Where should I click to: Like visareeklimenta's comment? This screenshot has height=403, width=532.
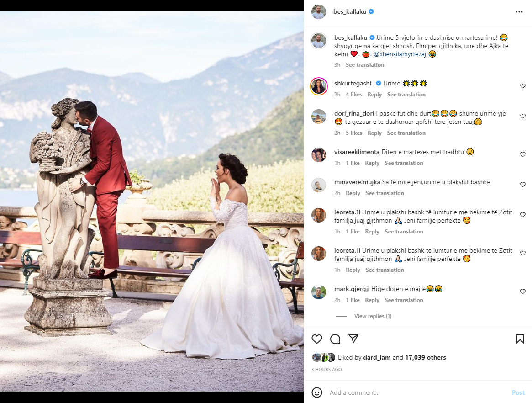pyautogui.click(x=523, y=154)
